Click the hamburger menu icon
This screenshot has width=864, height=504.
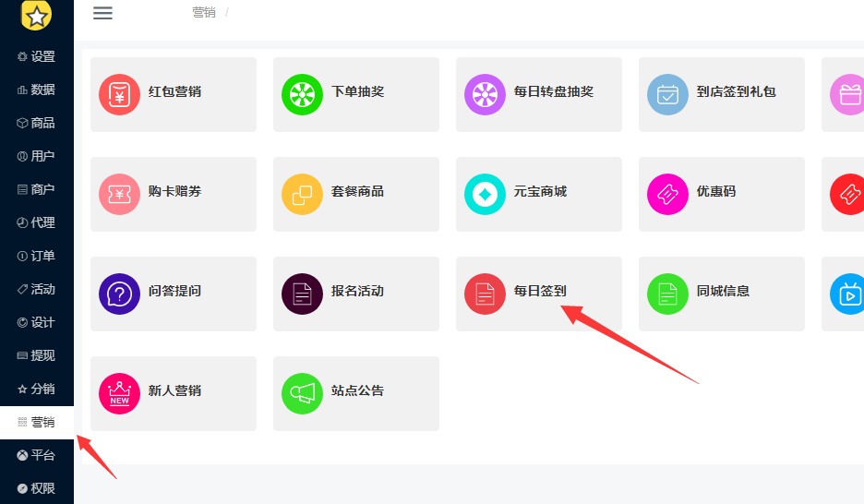point(102,13)
